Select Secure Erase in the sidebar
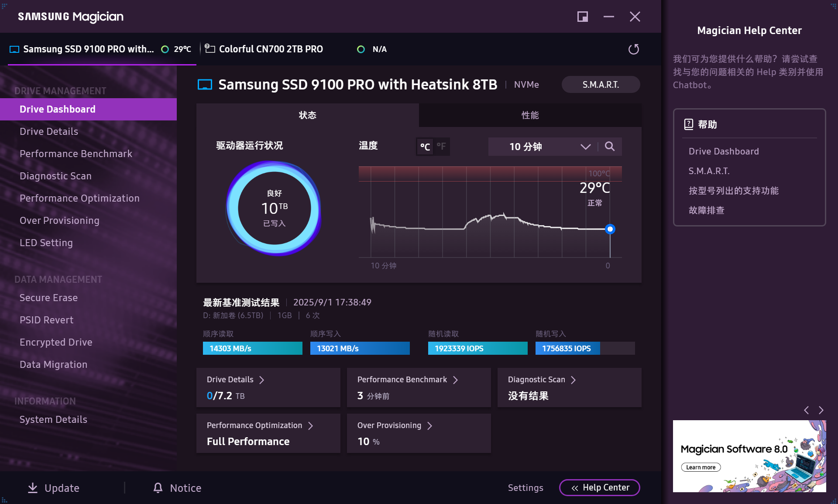Image resolution: width=838 pixels, height=504 pixels. coord(48,298)
